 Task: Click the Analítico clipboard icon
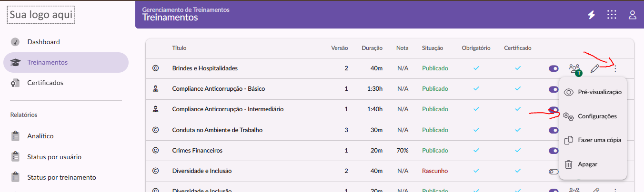[16, 136]
